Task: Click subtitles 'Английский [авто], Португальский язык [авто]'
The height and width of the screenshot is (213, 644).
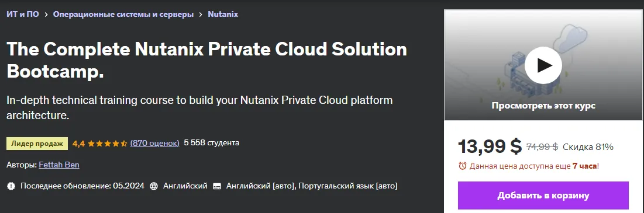Action: tap(312, 186)
